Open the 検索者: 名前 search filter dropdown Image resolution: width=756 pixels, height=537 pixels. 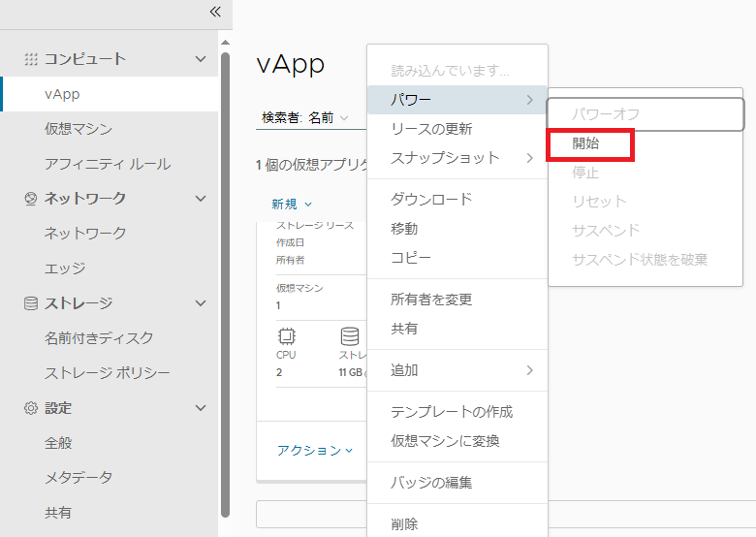[304, 117]
